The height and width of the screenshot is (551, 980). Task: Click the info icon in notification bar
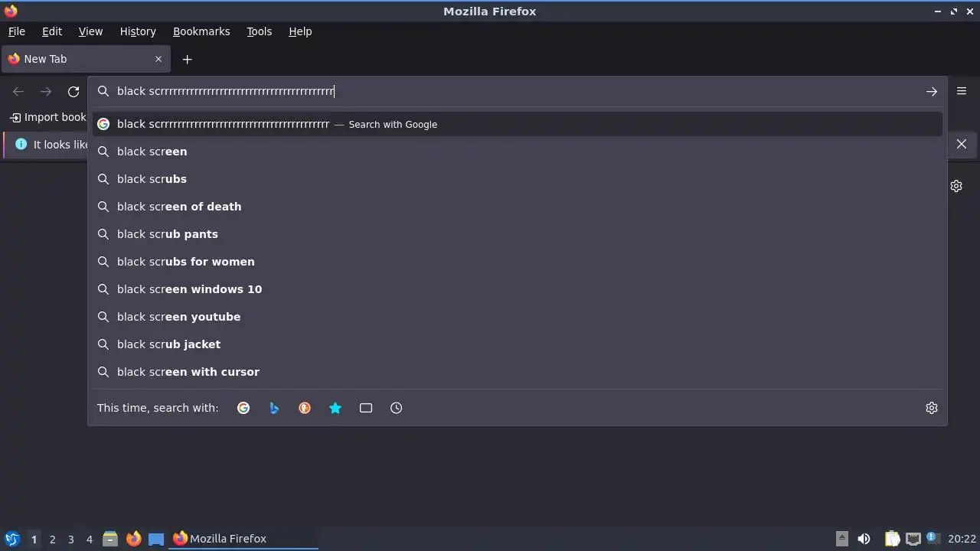pos(21,144)
